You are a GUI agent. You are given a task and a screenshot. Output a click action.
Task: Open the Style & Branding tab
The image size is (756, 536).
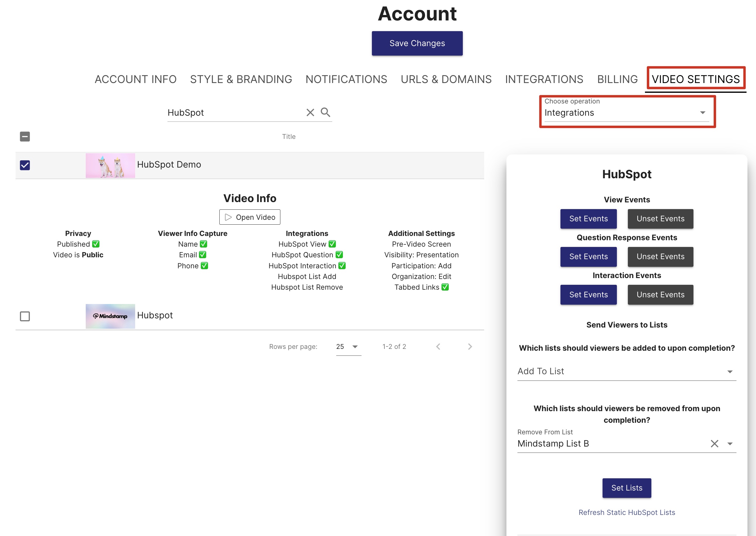tap(241, 79)
